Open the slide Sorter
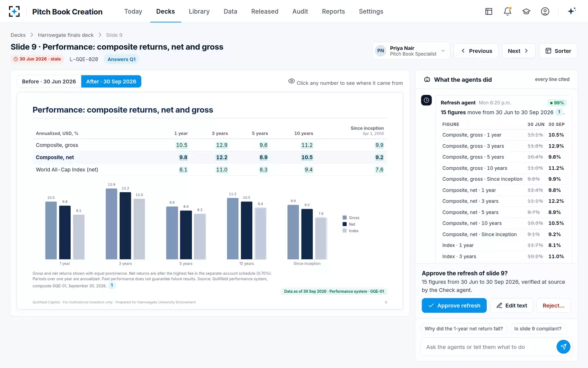 [x=558, y=51]
